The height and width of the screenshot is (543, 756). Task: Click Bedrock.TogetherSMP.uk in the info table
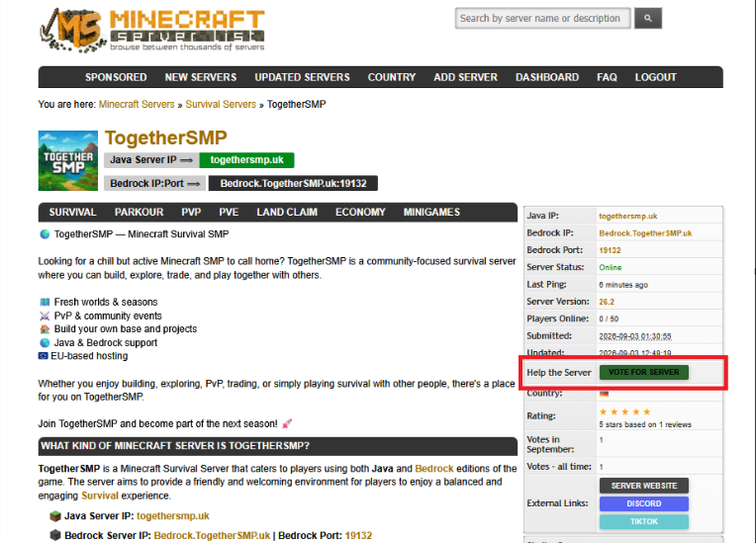pos(645,233)
